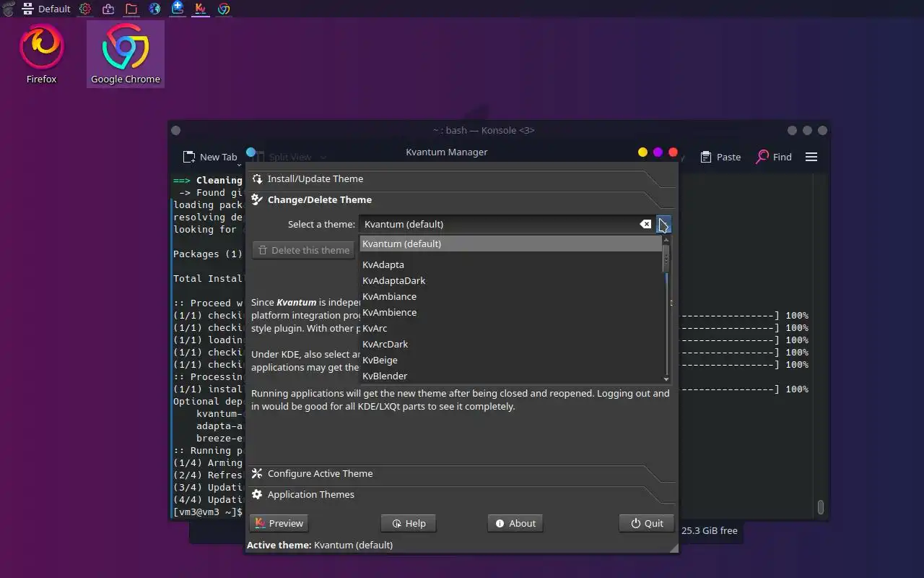Open the Application Themes section
This screenshot has width=924, height=578.
461,494
